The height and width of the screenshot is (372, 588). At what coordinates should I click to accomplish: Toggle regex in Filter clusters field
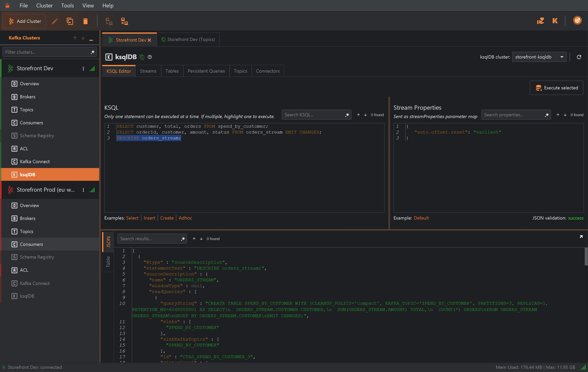(93, 52)
